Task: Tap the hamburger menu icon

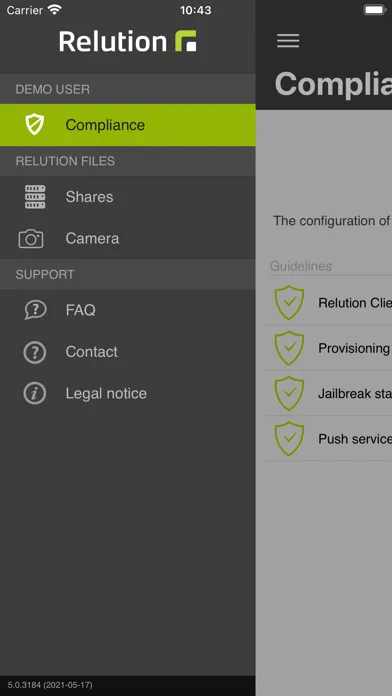Action: pyautogui.click(x=288, y=41)
